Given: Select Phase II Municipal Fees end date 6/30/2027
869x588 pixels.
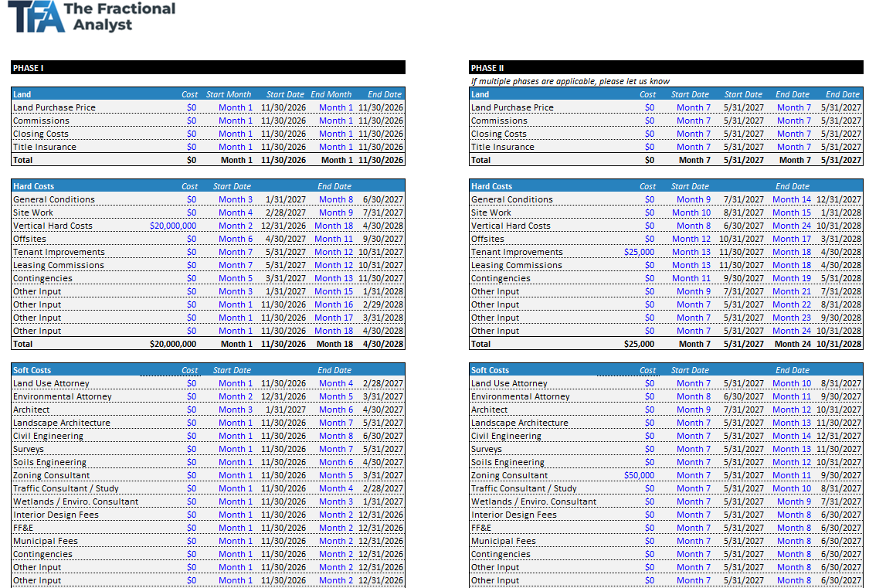Looking at the screenshot, I should tap(841, 542).
